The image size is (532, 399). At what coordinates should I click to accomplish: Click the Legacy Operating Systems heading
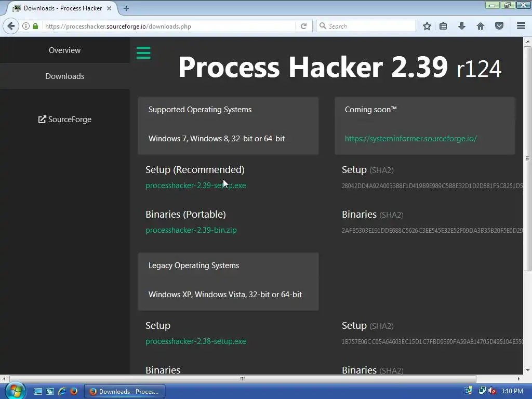coord(194,265)
